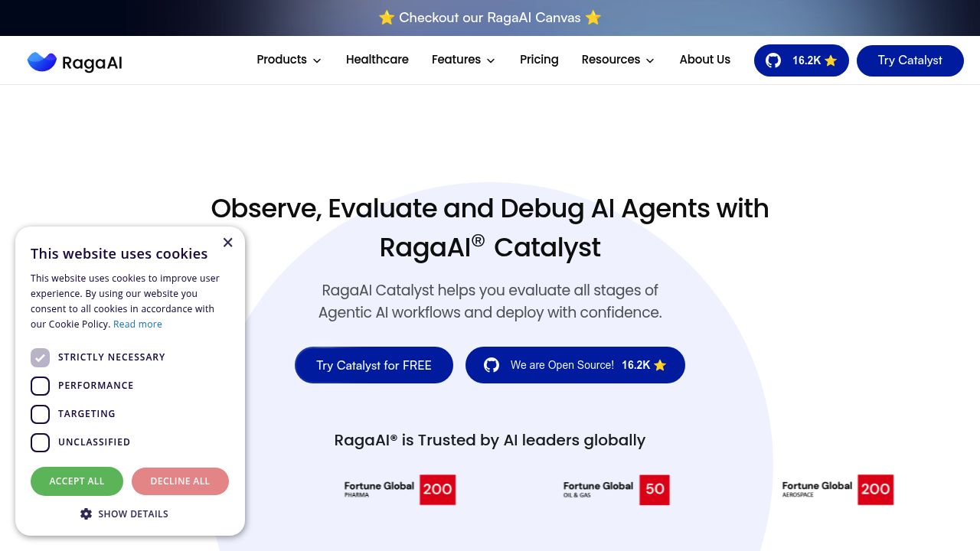Click the RagaAI logo icon
Image resolution: width=980 pixels, height=551 pixels.
point(42,62)
